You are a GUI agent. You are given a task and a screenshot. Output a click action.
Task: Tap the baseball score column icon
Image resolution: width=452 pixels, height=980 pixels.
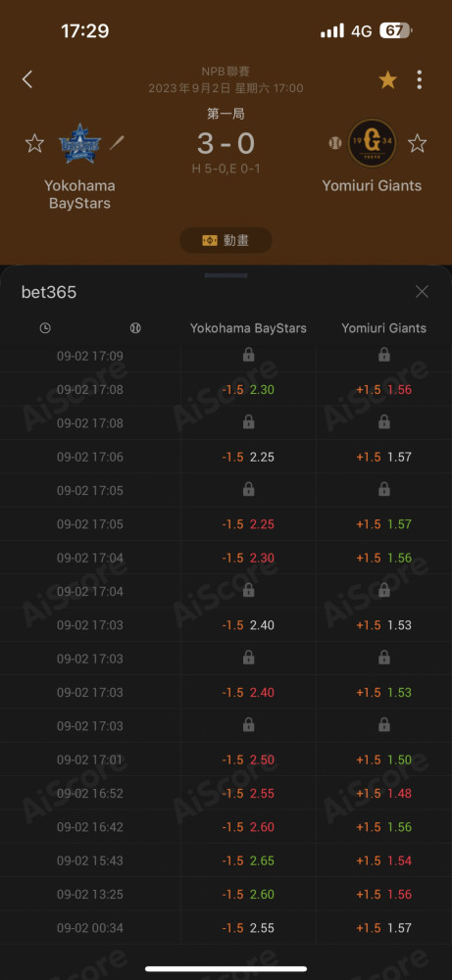135,328
